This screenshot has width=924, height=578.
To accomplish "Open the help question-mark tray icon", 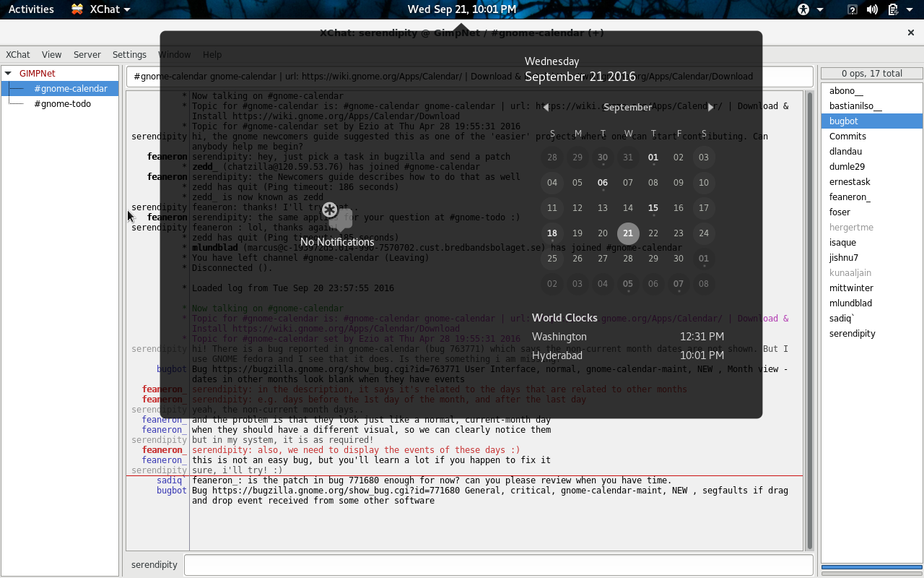I will pyautogui.click(x=853, y=9).
